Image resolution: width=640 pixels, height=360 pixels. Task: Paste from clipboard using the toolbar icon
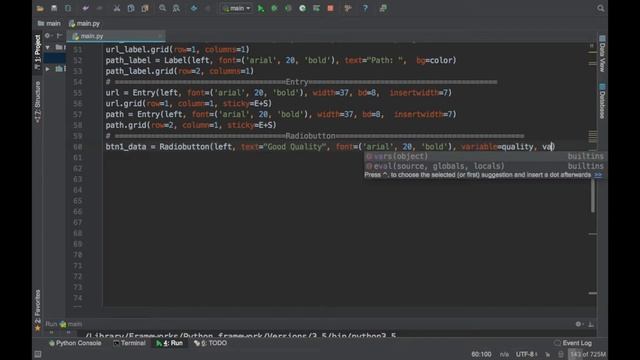145,8
